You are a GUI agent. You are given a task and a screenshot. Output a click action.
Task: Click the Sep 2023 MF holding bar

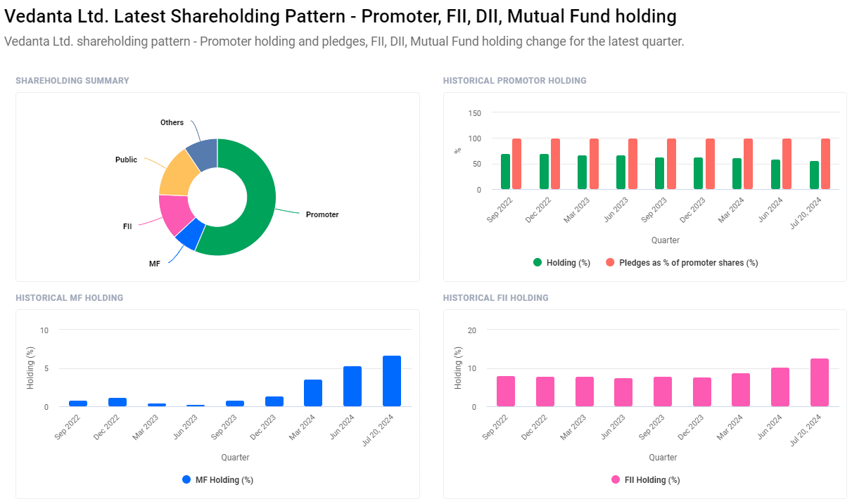[x=235, y=403]
